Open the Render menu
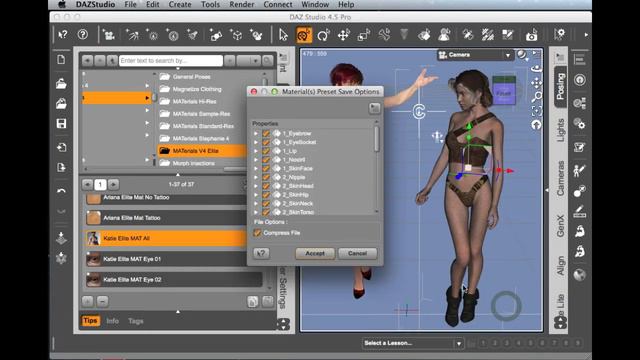640x360 pixels. [242, 4]
